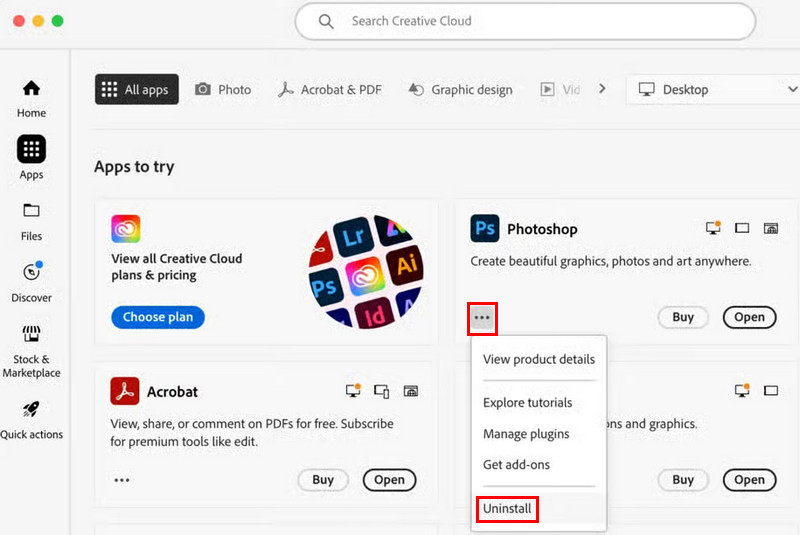Click the Acrobat title text

click(172, 392)
